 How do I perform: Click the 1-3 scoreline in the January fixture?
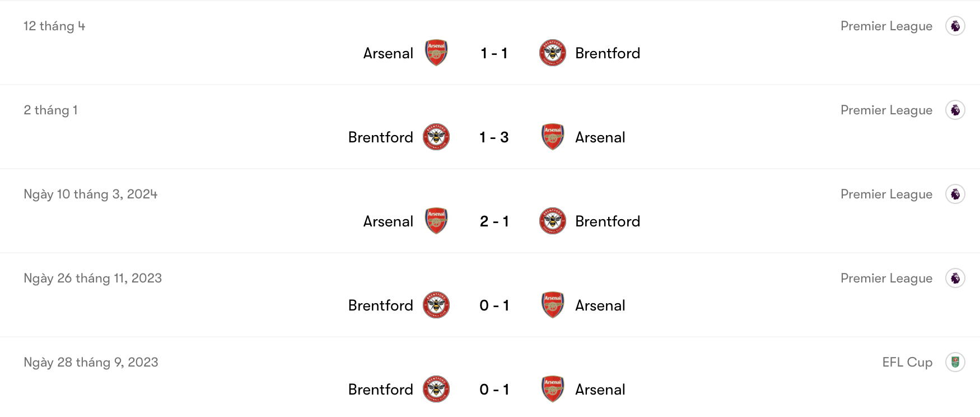tap(494, 137)
